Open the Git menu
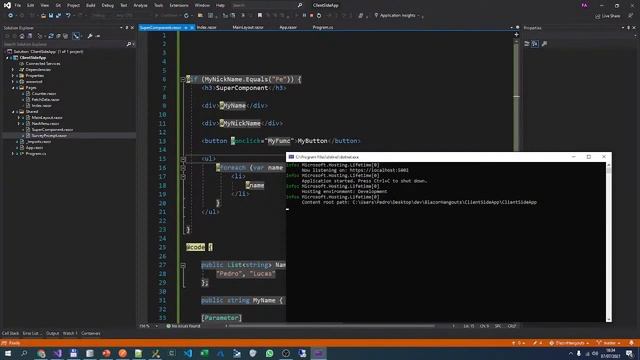640x360 pixels. pyautogui.click(x=58, y=5)
